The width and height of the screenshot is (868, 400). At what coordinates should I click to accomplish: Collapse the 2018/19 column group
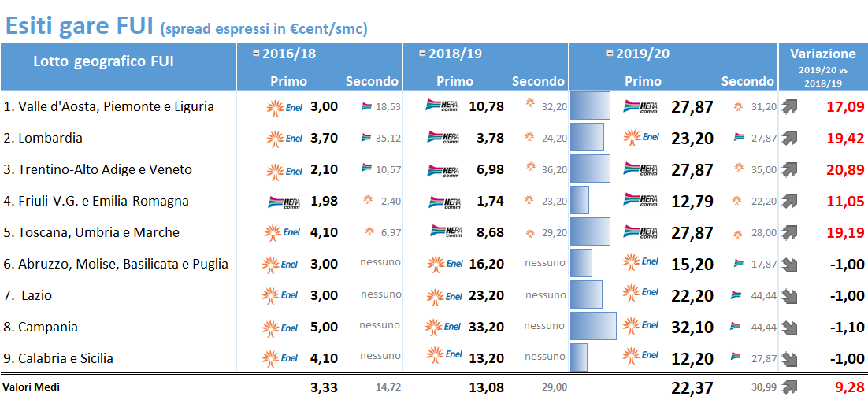coord(422,54)
